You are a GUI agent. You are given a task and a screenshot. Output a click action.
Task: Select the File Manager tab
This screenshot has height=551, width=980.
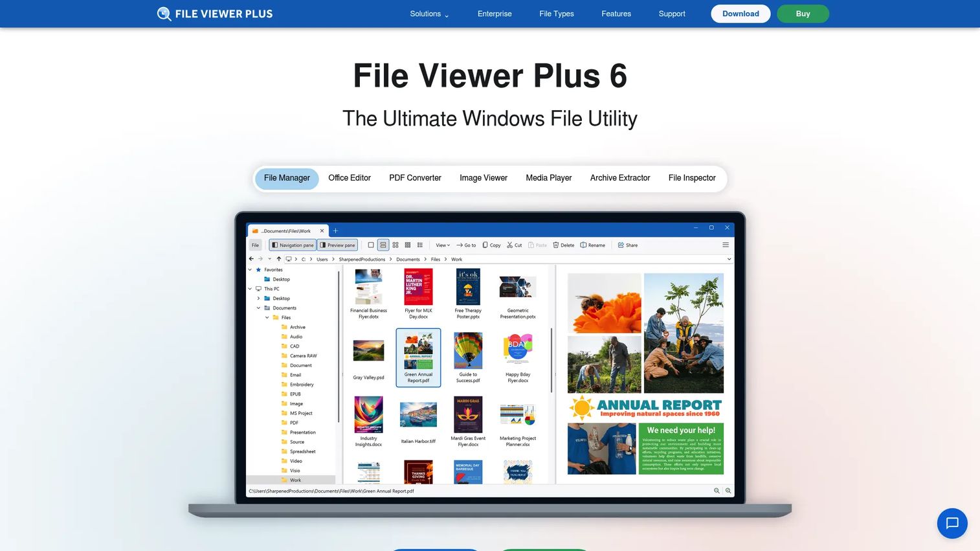(287, 178)
